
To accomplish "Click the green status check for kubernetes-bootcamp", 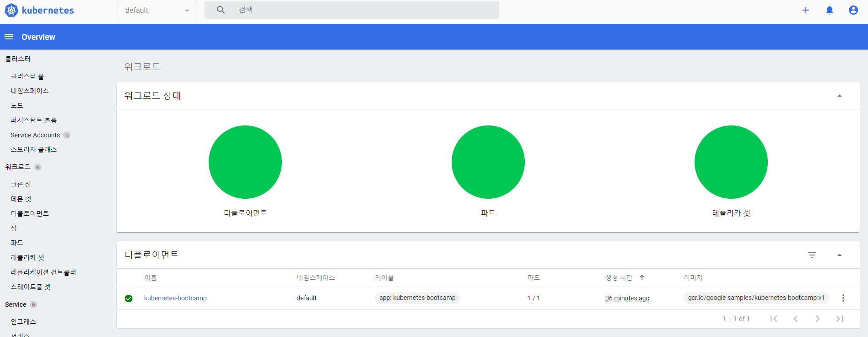I will 129,299.
